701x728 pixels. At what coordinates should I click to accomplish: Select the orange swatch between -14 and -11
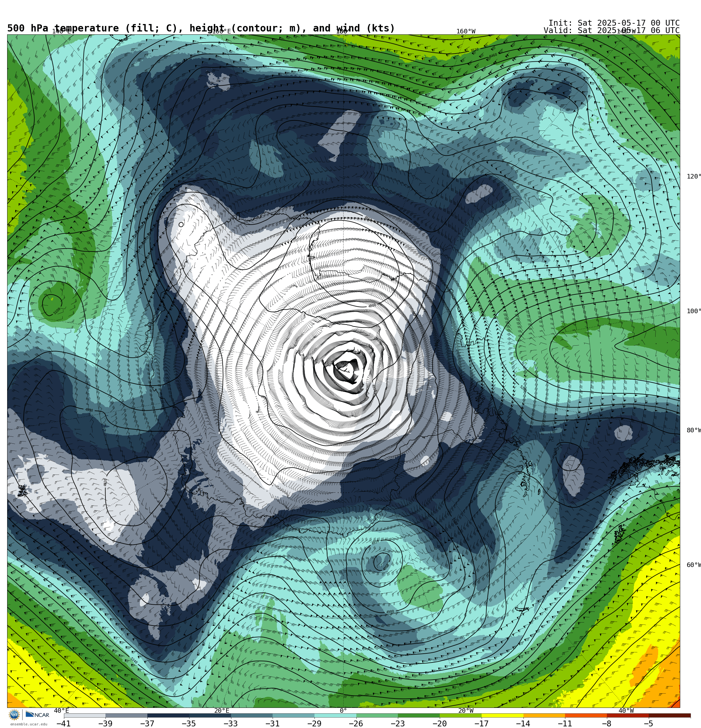[544, 715]
